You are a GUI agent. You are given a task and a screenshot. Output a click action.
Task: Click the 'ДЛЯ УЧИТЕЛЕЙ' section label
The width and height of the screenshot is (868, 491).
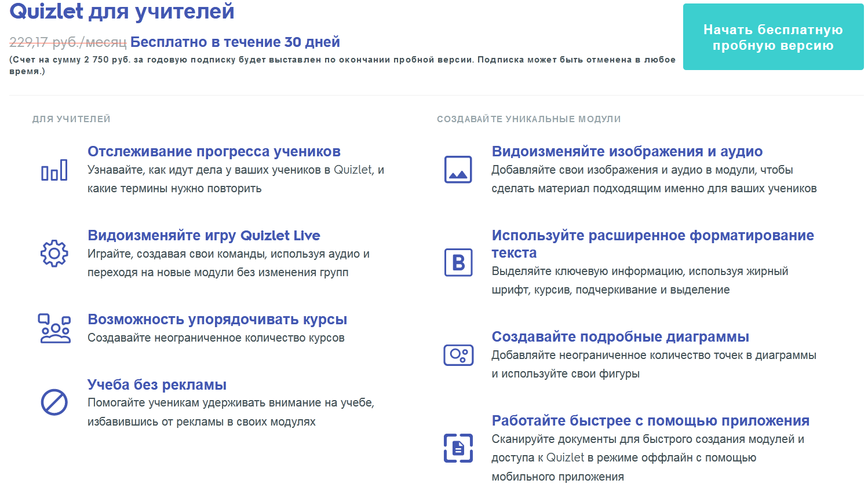click(x=71, y=119)
